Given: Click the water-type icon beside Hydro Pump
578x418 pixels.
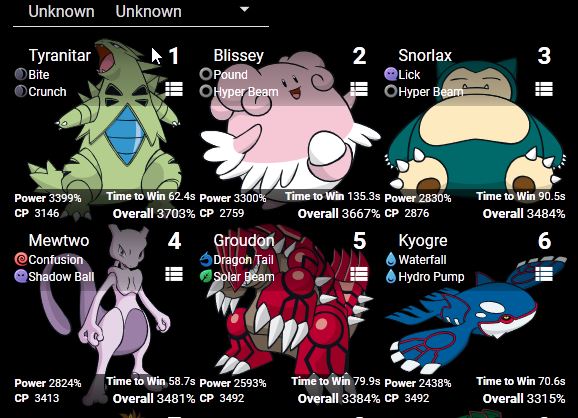Looking at the screenshot, I should click(x=391, y=276).
